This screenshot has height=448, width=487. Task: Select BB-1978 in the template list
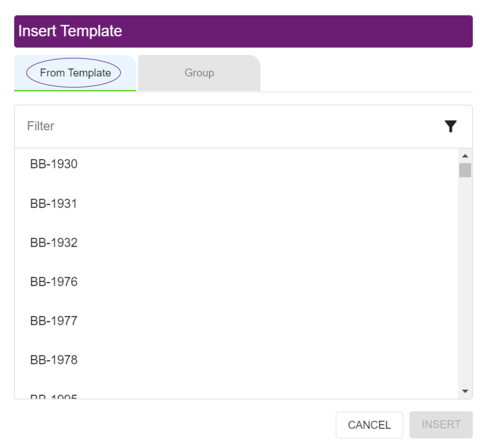coord(54,360)
